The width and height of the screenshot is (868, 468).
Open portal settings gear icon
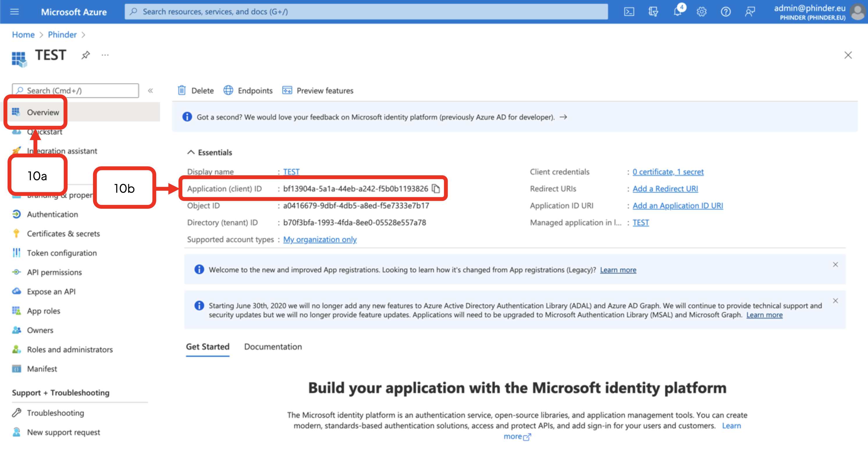tap(702, 12)
